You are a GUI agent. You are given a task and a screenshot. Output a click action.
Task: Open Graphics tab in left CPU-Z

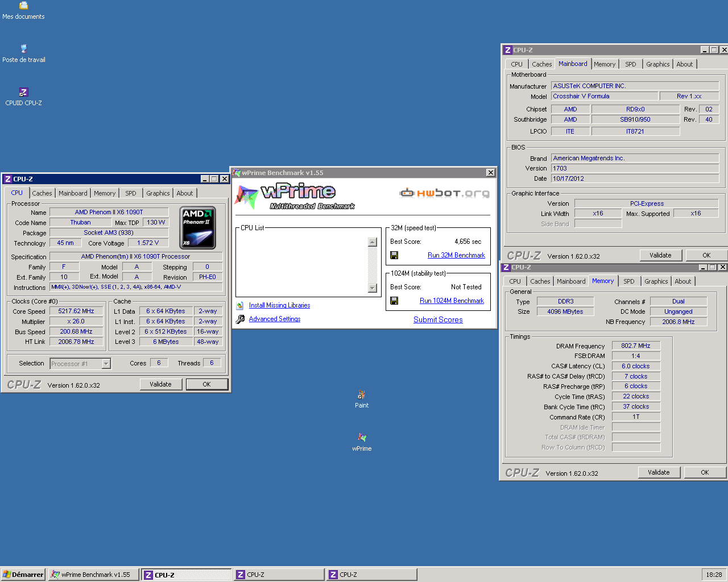coord(158,193)
